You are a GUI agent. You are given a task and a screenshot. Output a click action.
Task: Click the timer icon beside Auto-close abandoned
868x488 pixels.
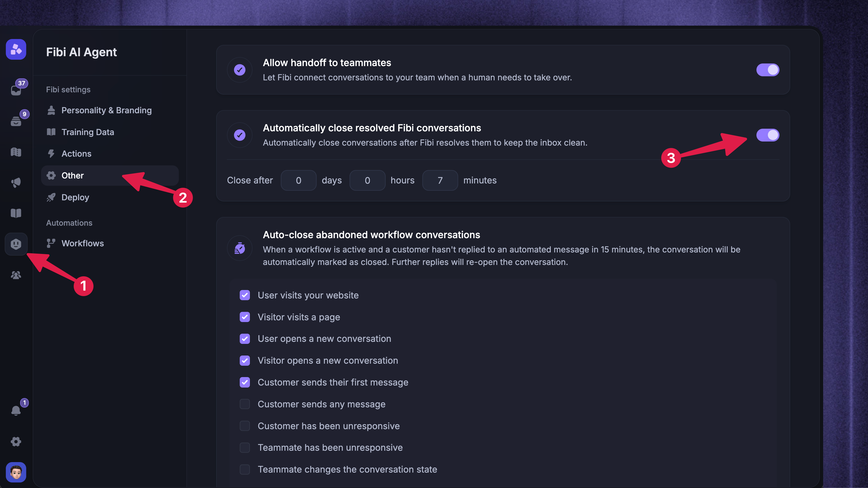pyautogui.click(x=240, y=248)
